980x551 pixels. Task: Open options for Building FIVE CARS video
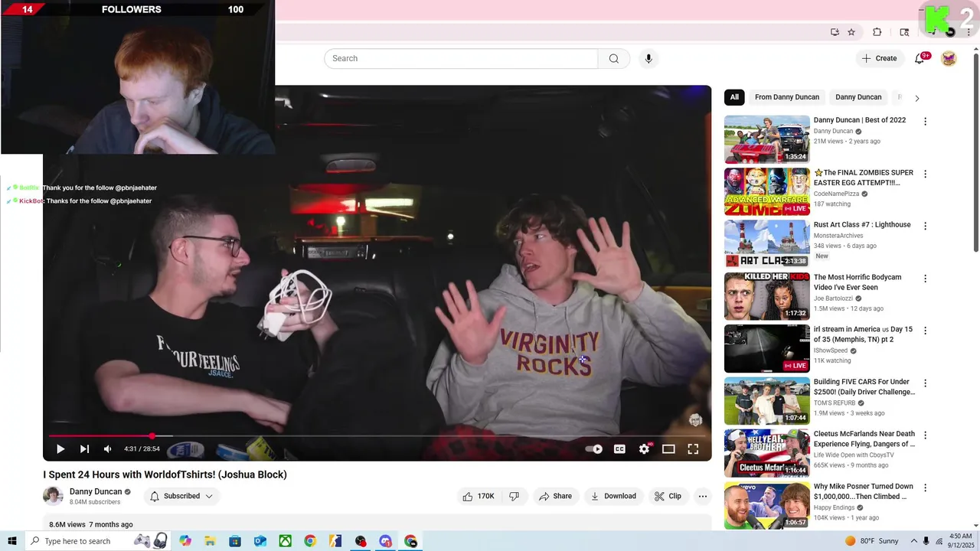click(925, 383)
